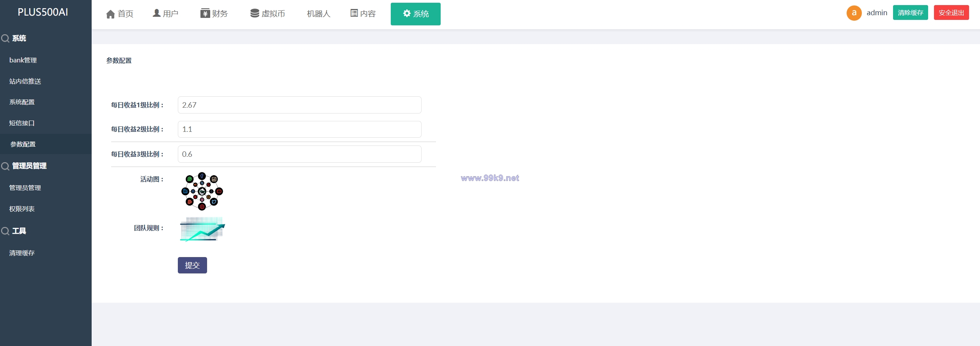The width and height of the screenshot is (980, 346).
Task: Click the magnifier icon next to 管理员管理 heading
Action: pos(5,167)
